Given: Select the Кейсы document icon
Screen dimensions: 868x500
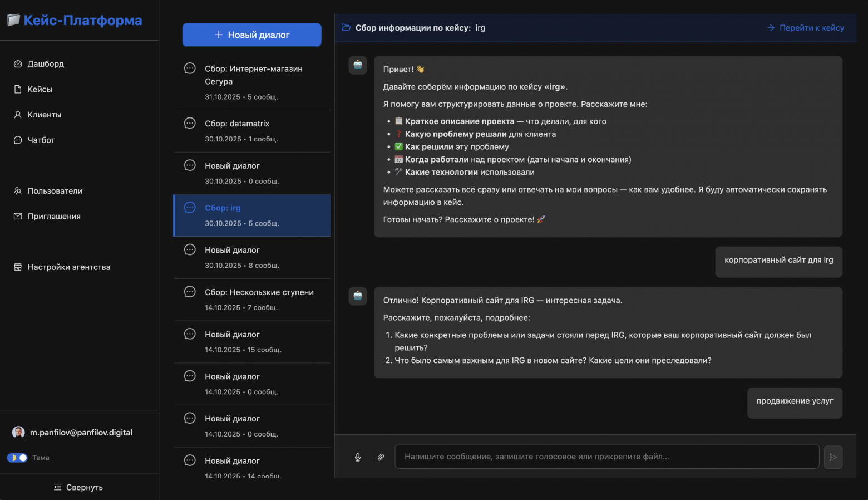Looking at the screenshot, I should coord(18,89).
